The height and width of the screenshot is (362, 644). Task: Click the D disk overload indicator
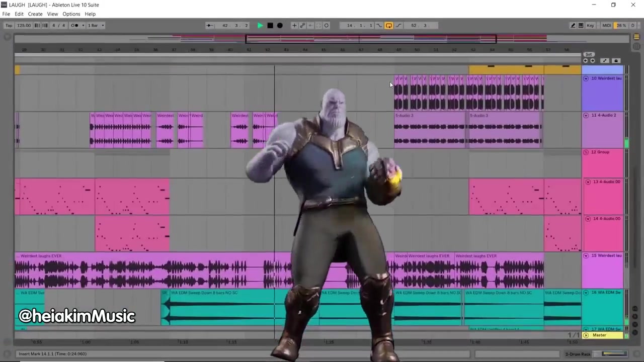(633, 26)
